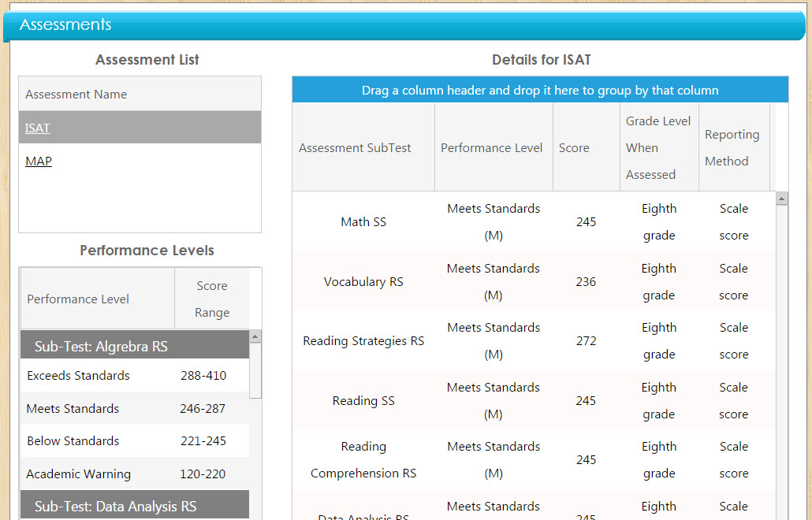Click the Meets Standards 246-287 row

(135, 408)
